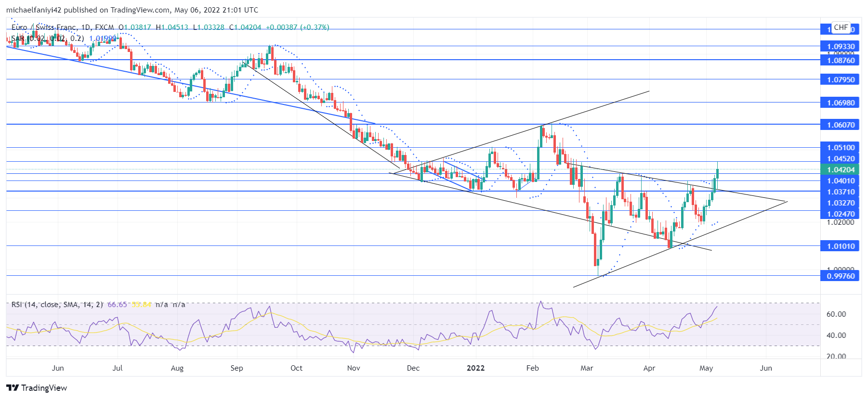868x399 pixels.
Task: Click the current price label 1.04204
Action: click(x=840, y=170)
